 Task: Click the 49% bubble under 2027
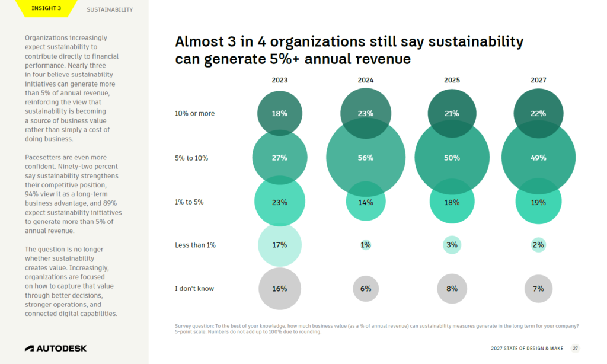pos(538,158)
